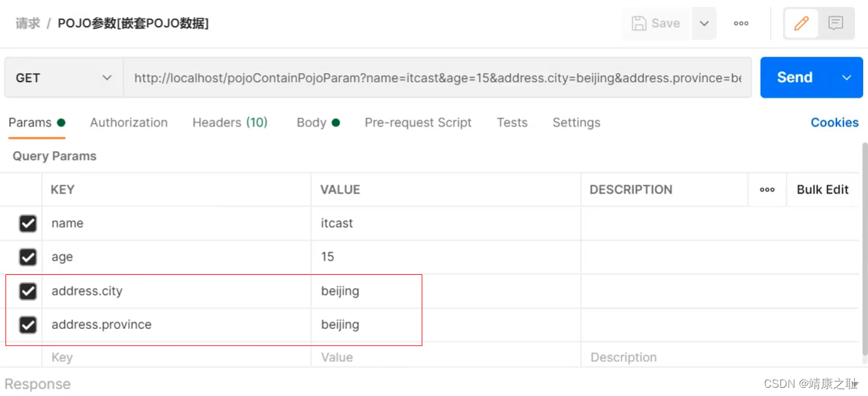Switch to the Params tab
868x396 pixels.
tap(37, 122)
